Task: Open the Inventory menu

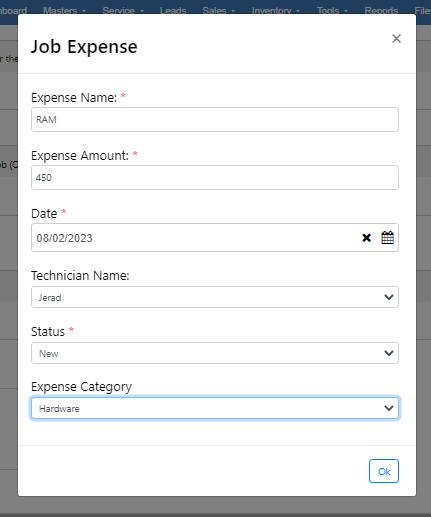Action: tap(276, 10)
